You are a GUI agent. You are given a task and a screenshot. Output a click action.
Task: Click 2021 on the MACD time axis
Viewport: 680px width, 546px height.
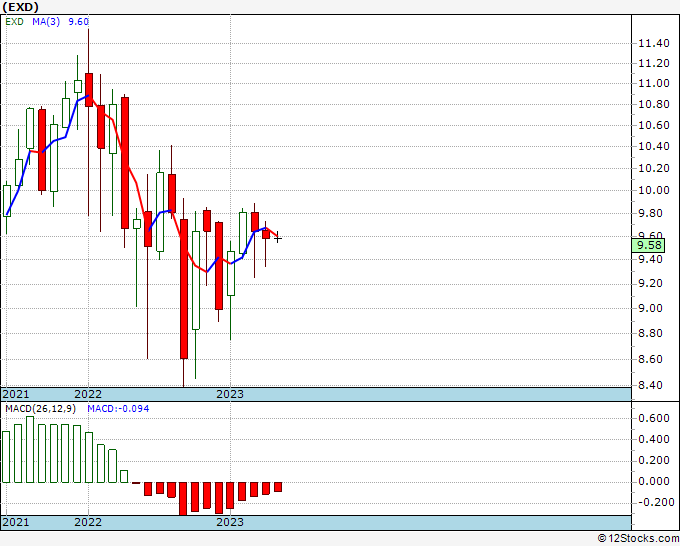coord(16,522)
